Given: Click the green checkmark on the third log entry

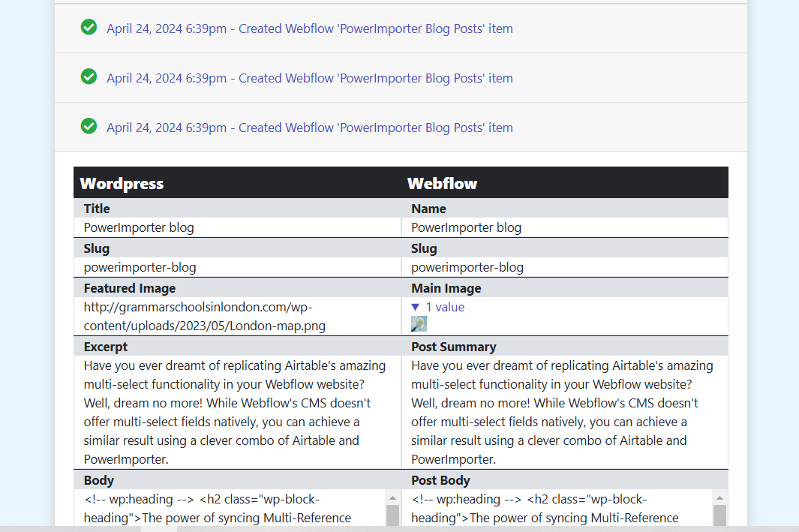Looking at the screenshot, I should click(x=89, y=127).
